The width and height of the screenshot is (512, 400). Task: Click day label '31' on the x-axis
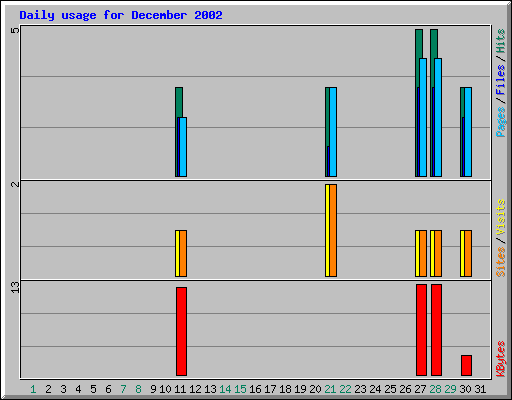[480, 389]
